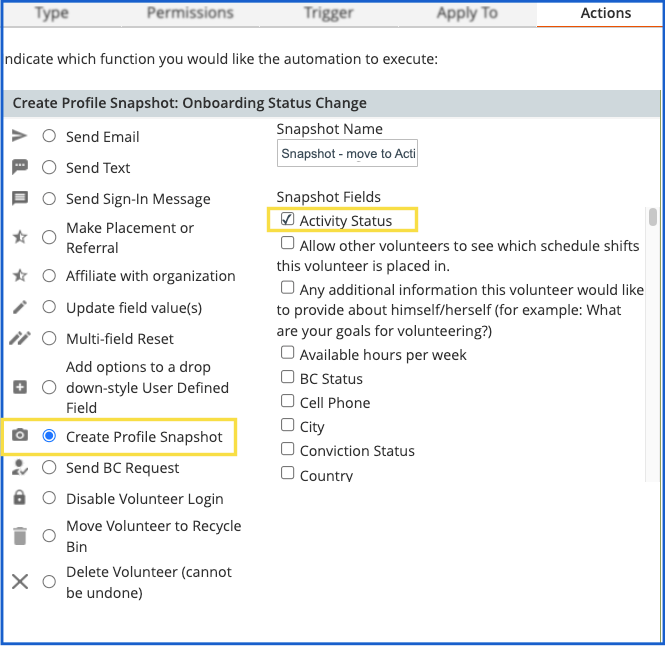Screen dimensions: 665x646
Task: Click the paper plane Send Email icon
Action: pyautogui.click(x=19, y=136)
